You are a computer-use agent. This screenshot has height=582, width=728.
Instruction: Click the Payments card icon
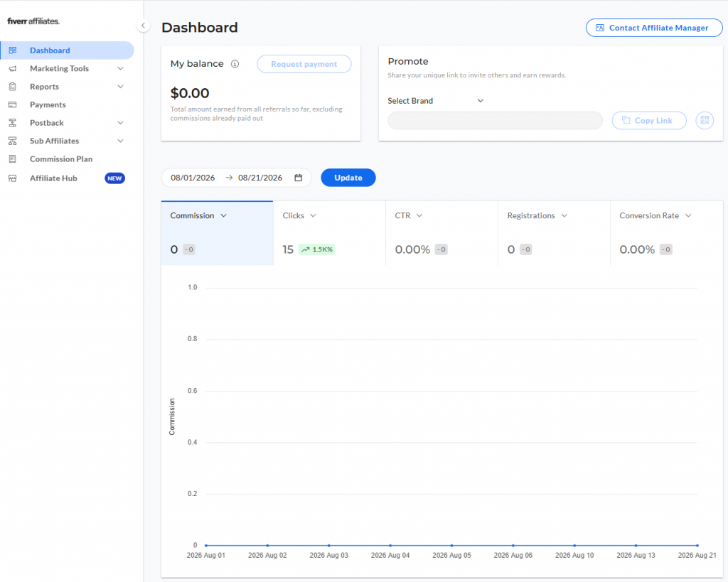[x=13, y=104]
